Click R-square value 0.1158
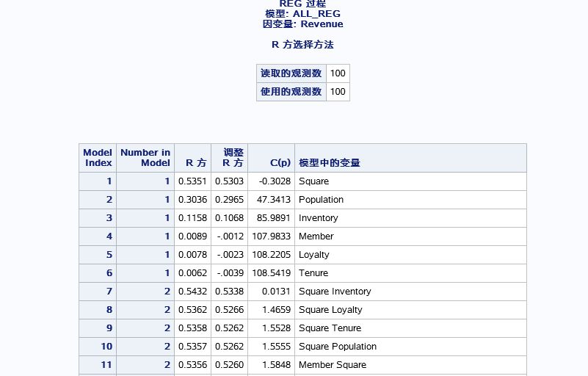588x376 pixels. tap(193, 218)
